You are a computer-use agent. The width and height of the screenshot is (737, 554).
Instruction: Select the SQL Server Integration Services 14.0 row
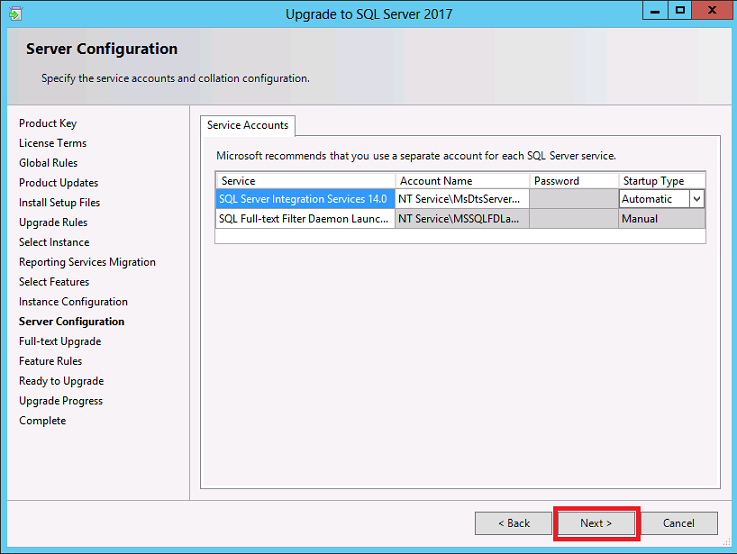(x=305, y=199)
